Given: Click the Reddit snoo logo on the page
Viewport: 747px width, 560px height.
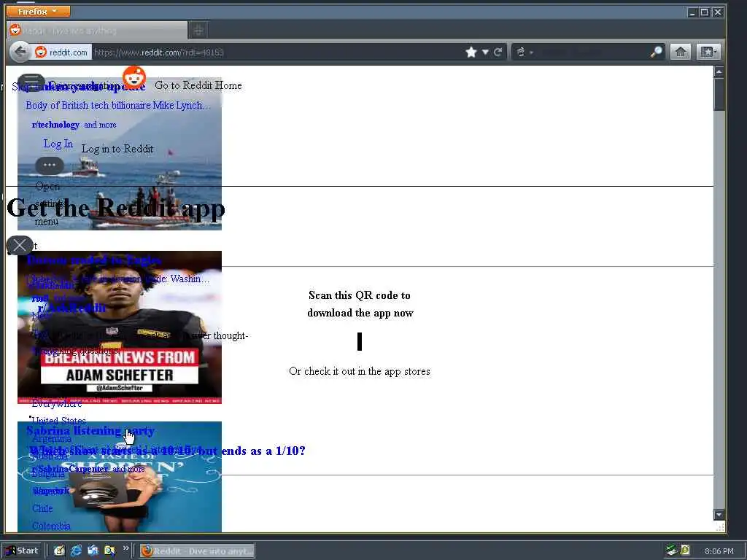Looking at the screenshot, I should pyautogui.click(x=134, y=77).
